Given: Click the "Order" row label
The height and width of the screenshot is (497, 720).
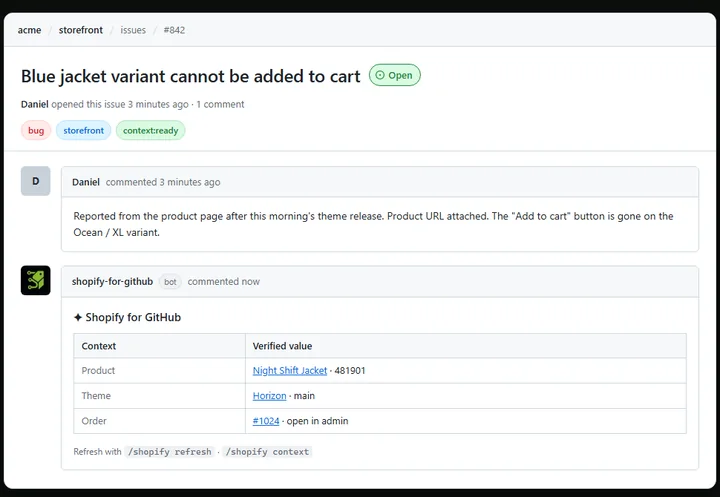Looking at the screenshot, I should tap(94, 421).
